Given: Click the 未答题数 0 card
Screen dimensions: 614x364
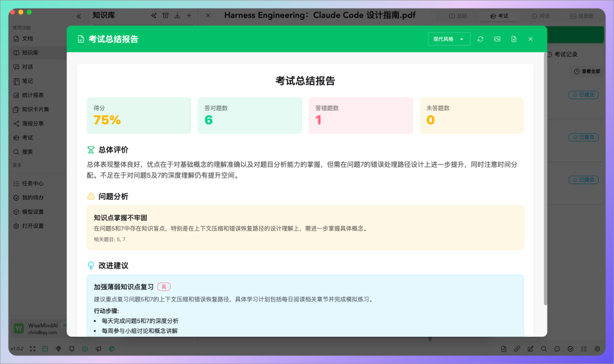Looking at the screenshot, I should coord(471,115).
